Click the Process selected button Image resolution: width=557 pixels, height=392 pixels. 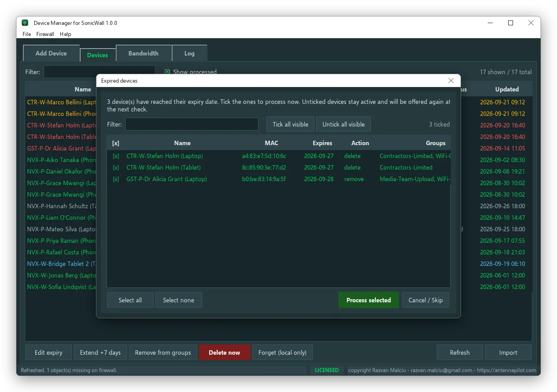click(x=369, y=300)
